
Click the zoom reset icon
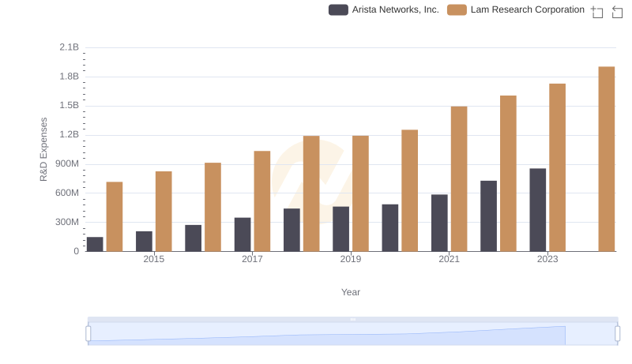618,12
